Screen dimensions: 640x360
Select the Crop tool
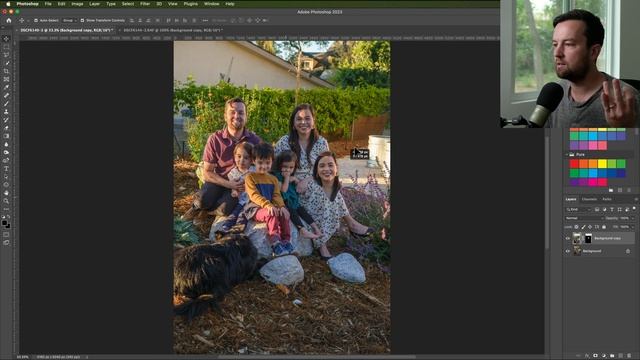click(6, 71)
